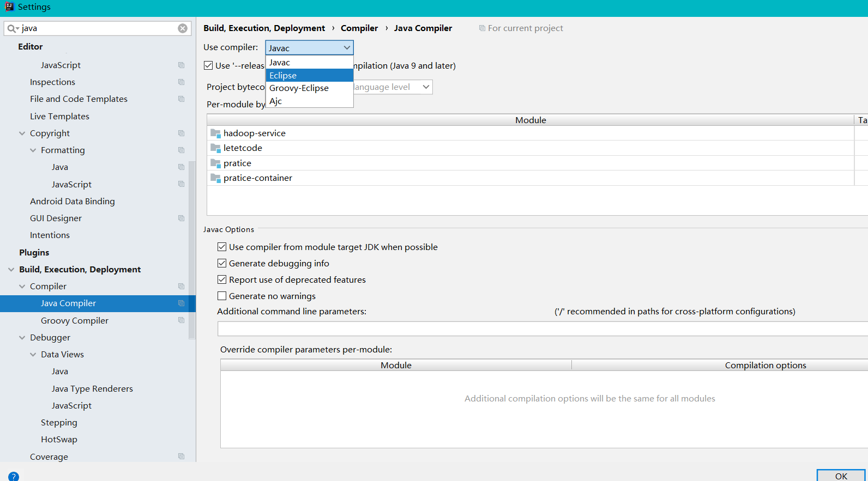Uncheck Generate debugging info

pos(222,263)
